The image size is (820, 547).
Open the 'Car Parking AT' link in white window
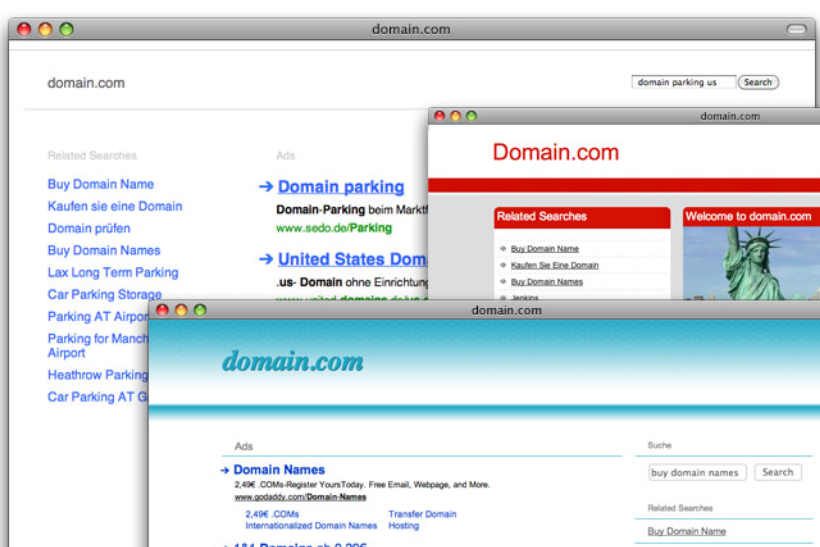pyautogui.click(x=98, y=397)
